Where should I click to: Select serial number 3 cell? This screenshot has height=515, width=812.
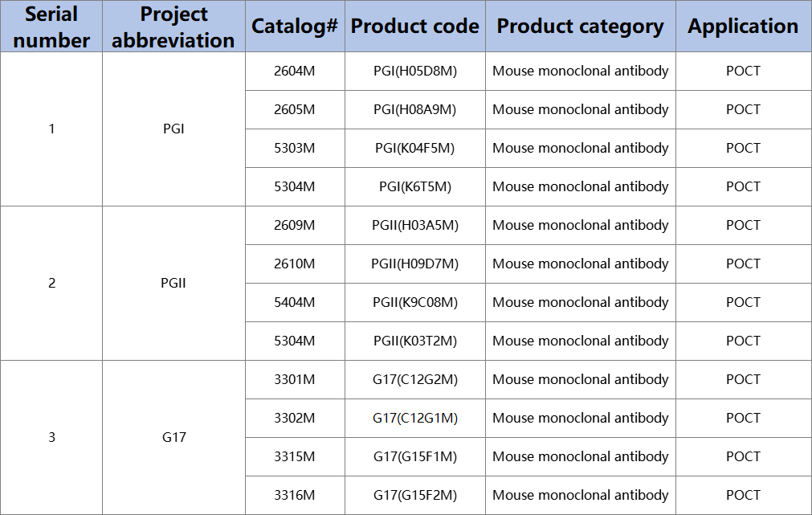[51, 437]
